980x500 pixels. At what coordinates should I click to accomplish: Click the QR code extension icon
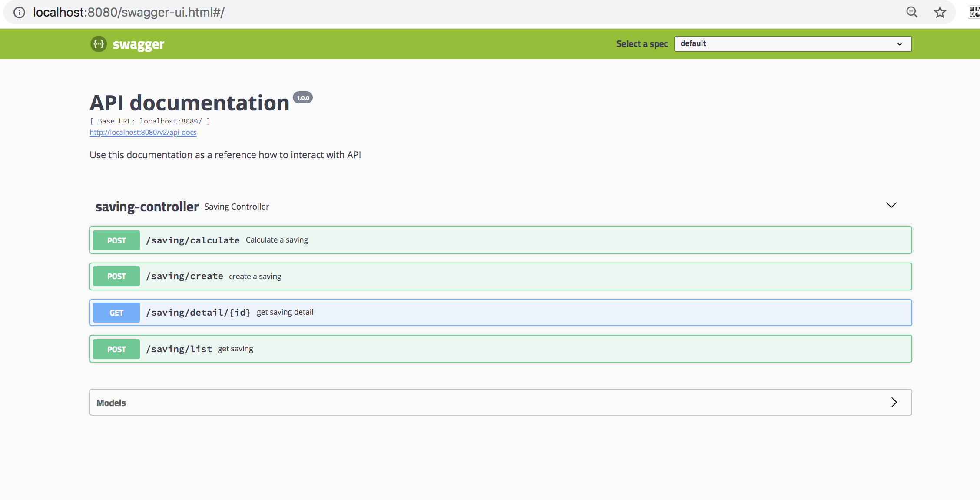point(974,12)
